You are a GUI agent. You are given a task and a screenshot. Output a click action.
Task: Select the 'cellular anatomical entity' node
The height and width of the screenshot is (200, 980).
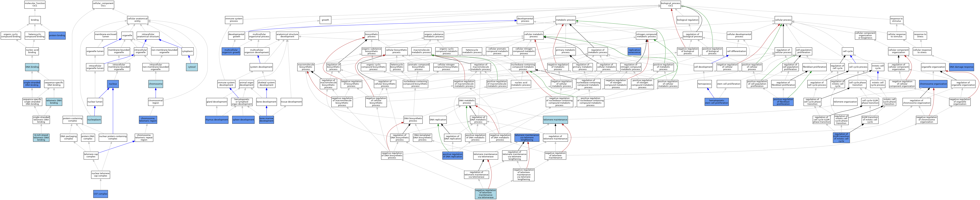[137, 20]
